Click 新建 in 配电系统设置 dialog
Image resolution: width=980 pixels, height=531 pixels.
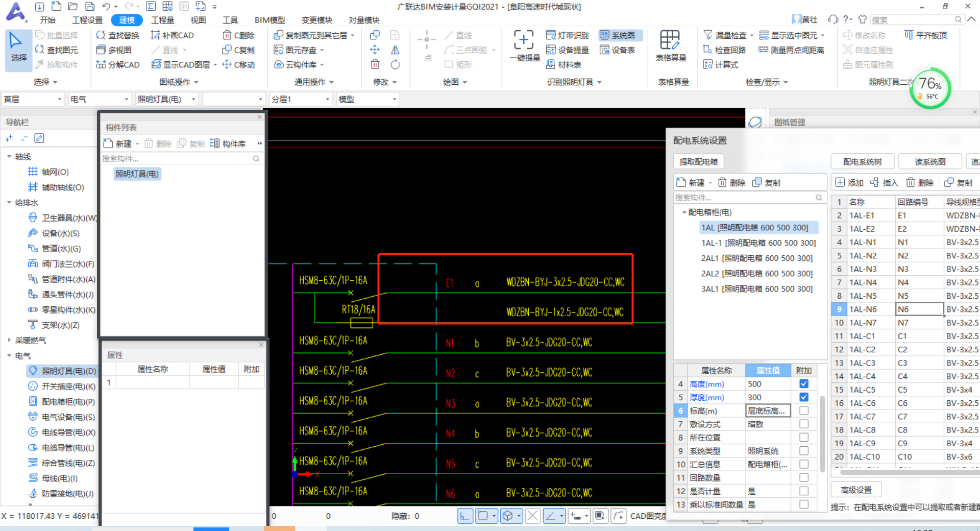tap(691, 183)
